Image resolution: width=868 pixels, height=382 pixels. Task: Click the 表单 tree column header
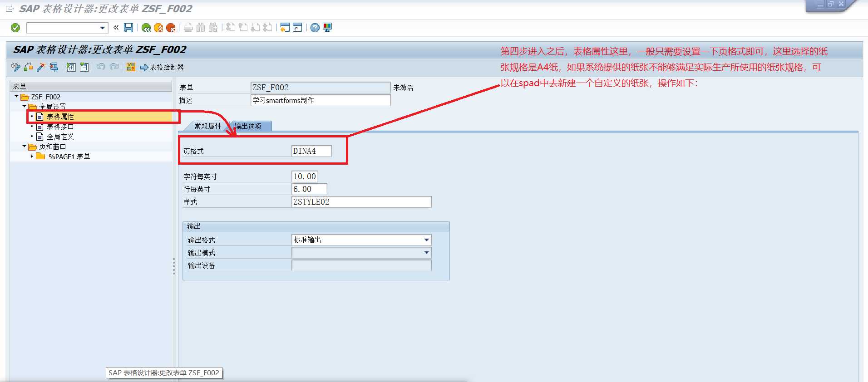click(x=91, y=86)
